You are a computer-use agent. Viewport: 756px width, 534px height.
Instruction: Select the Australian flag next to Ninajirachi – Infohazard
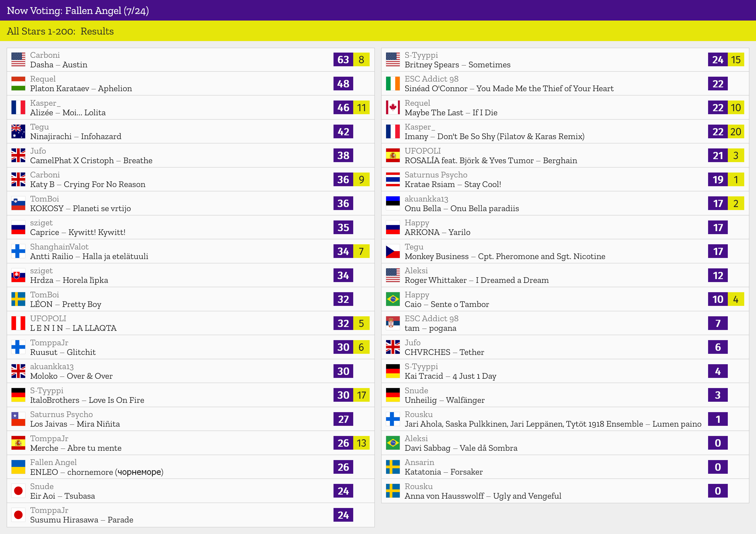18,131
